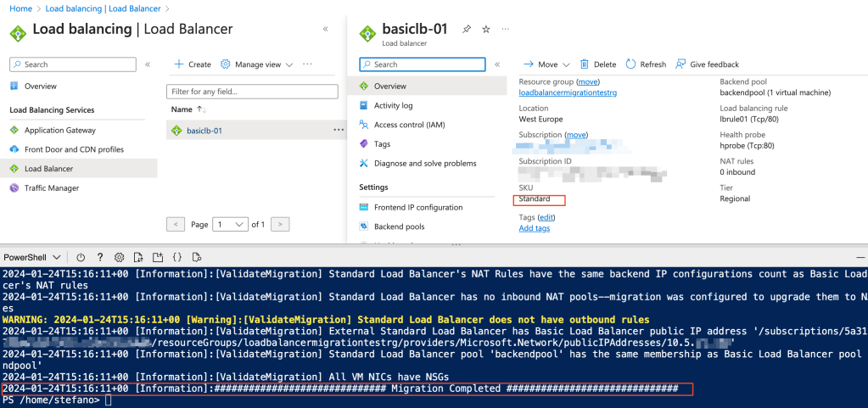Pin basiclb-01 to dashboard
868x408 pixels.
(466, 29)
